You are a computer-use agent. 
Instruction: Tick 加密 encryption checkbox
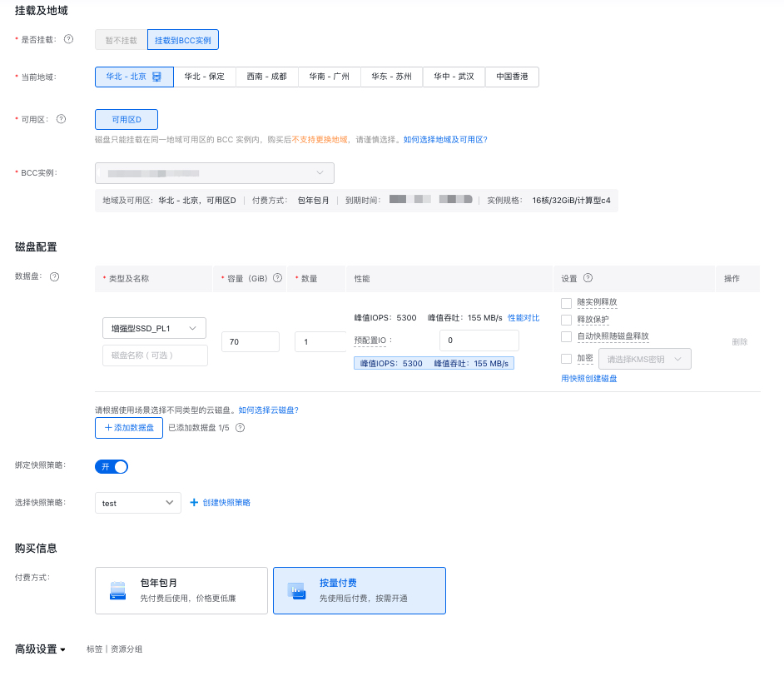click(x=566, y=359)
